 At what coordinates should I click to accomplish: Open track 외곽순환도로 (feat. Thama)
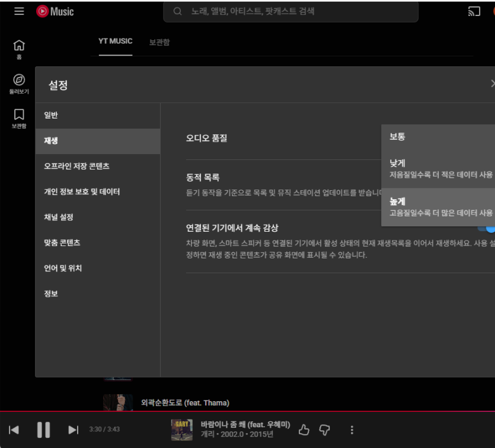(x=185, y=403)
